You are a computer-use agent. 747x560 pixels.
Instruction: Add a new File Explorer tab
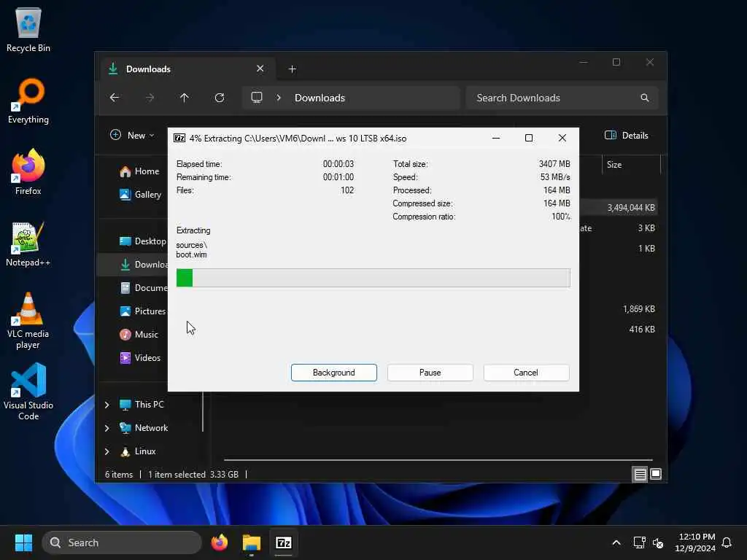[293, 69]
